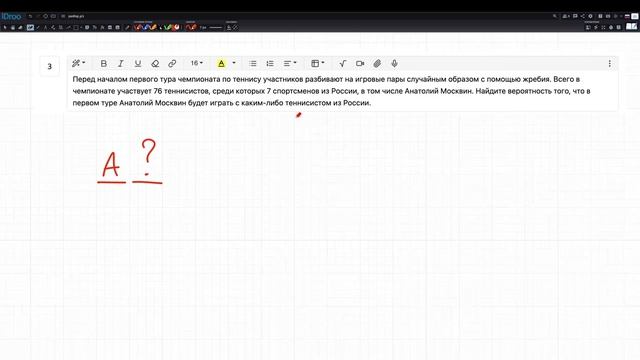Click the clear formatting eraser icon

pos(155,63)
